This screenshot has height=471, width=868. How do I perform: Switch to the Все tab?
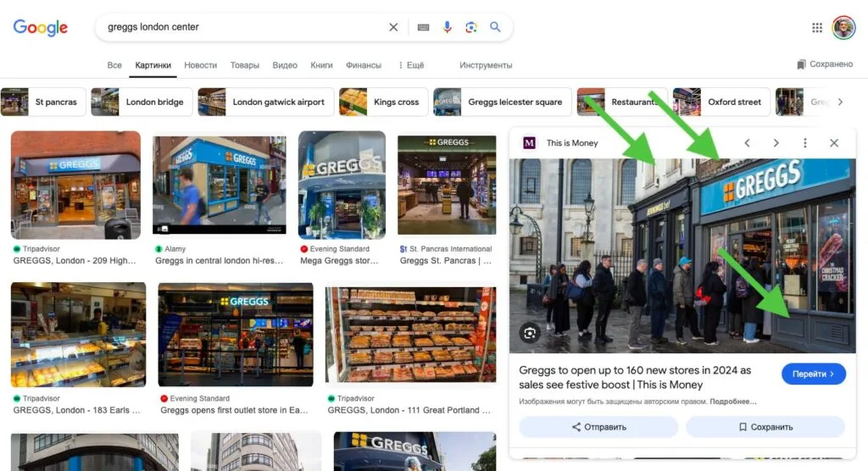[x=114, y=65]
